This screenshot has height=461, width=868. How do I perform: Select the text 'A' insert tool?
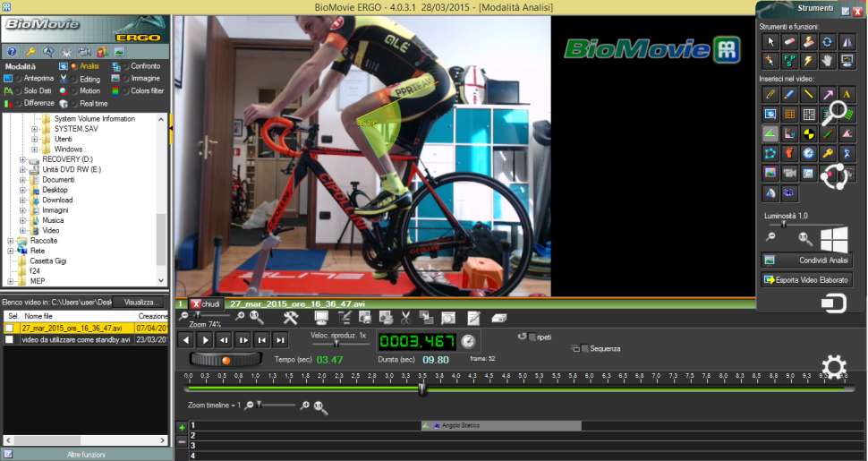point(847,94)
